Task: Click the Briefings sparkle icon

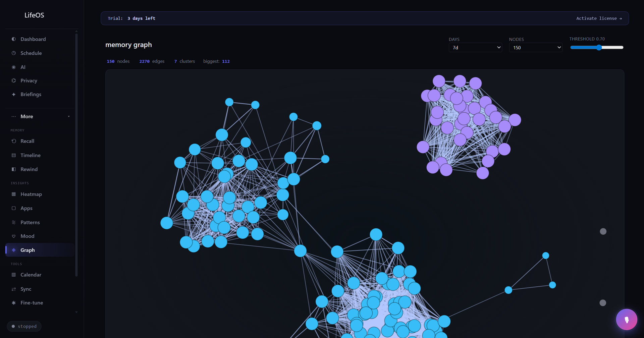Action: pyautogui.click(x=14, y=95)
